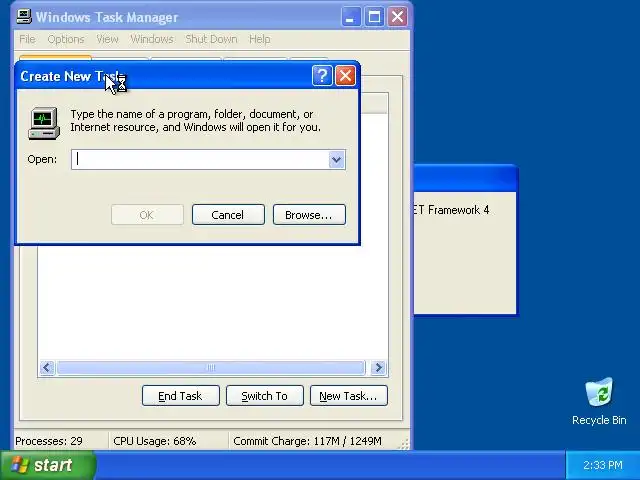Click the CPU Usage: 68% status text
This screenshot has width=640, height=480.
pos(155,441)
